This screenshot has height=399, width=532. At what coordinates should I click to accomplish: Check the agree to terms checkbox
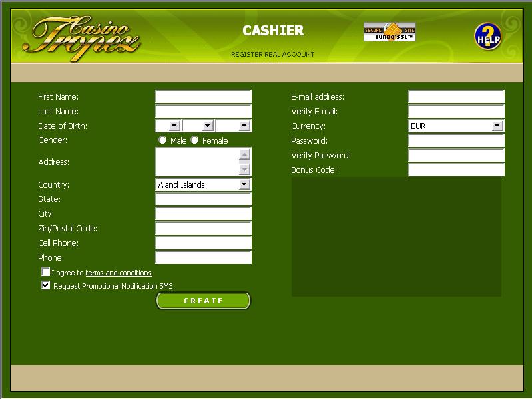pyautogui.click(x=45, y=272)
